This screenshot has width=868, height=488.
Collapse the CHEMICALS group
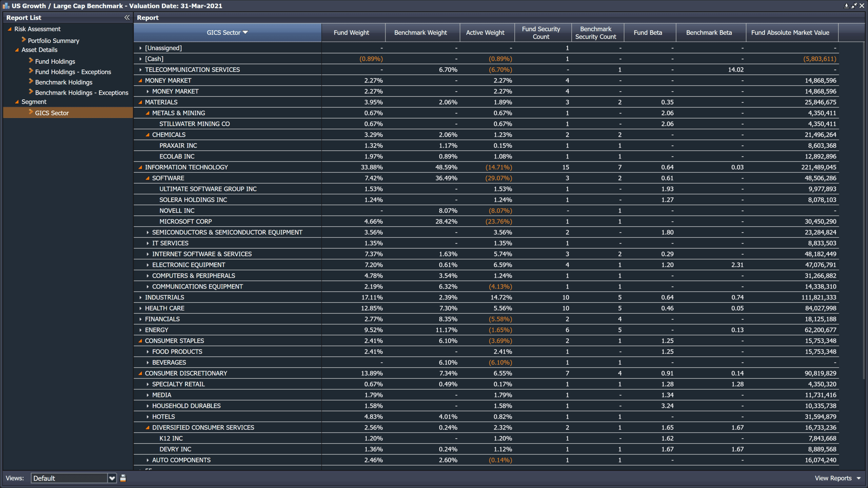147,135
